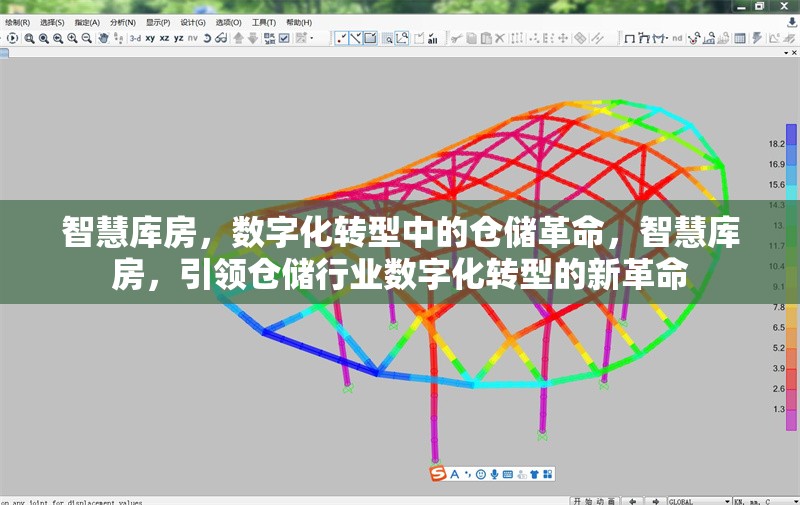This screenshot has height=505, width=800.
Task: Click the copy icon
Action: tap(471, 38)
